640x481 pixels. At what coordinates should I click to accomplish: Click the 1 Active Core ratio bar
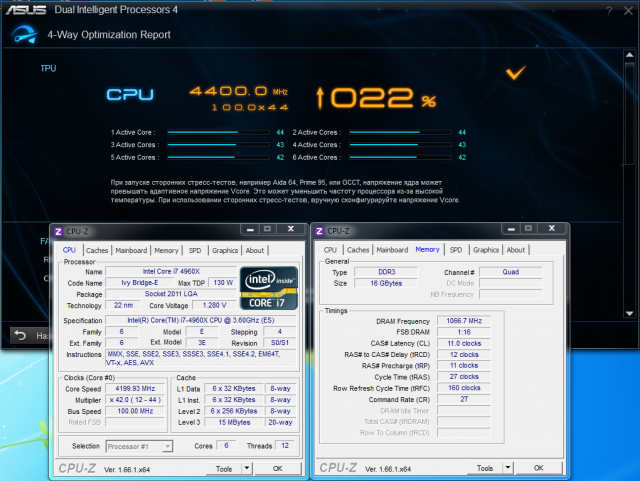tap(218, 132)
